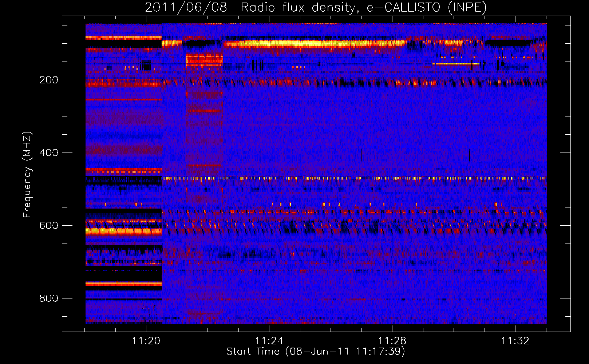Screen dimensions: 589x364
Task: Click the 800 frequency tick label
Action: click(x=49, y=298)
